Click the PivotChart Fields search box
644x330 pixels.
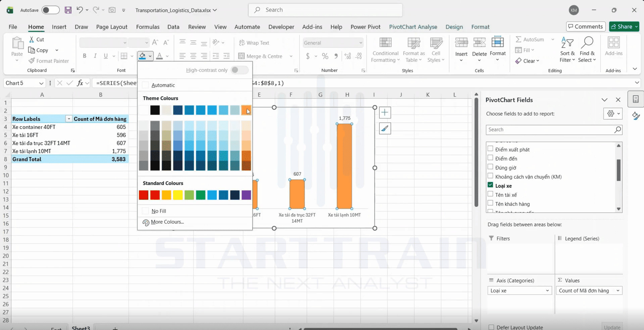554,130
